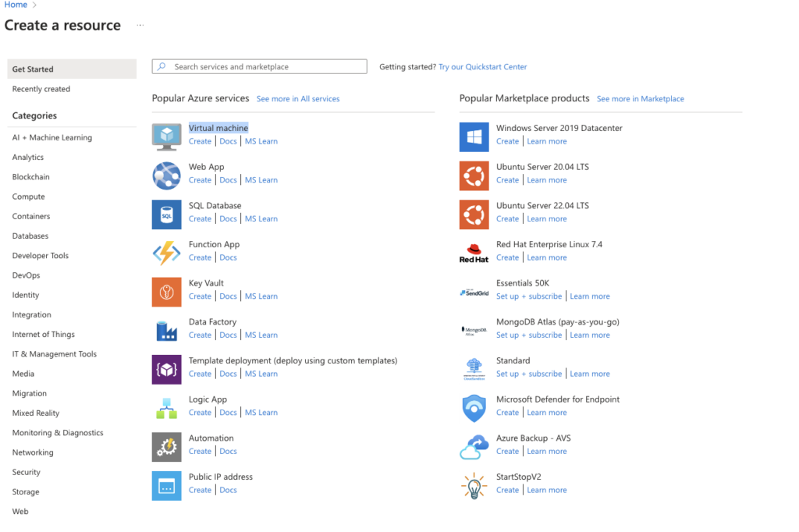This screenshot has width=799, height=532.
Task: Select the DevOps category
Action: (26, 275)
